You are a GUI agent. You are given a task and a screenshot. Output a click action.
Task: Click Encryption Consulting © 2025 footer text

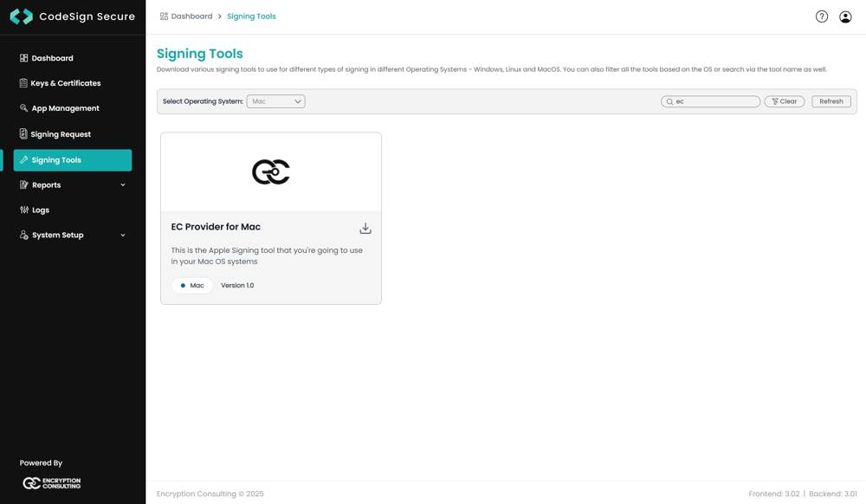210,494
